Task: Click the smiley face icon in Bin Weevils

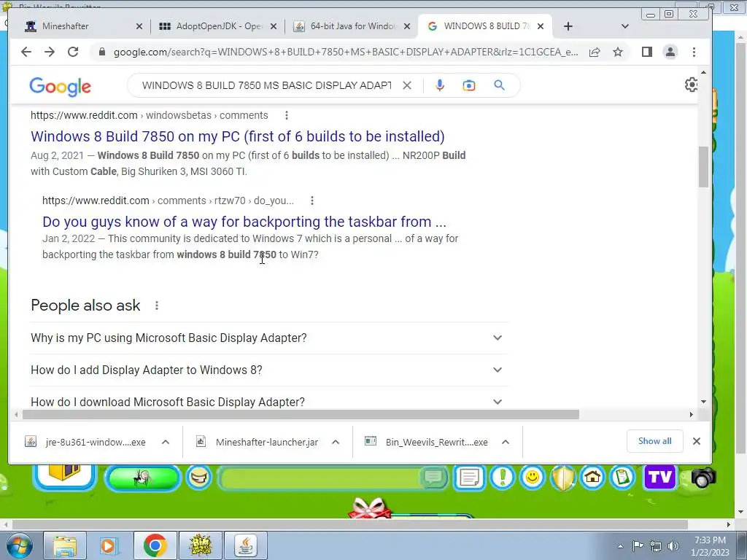Action: click(x=533, y=477)
